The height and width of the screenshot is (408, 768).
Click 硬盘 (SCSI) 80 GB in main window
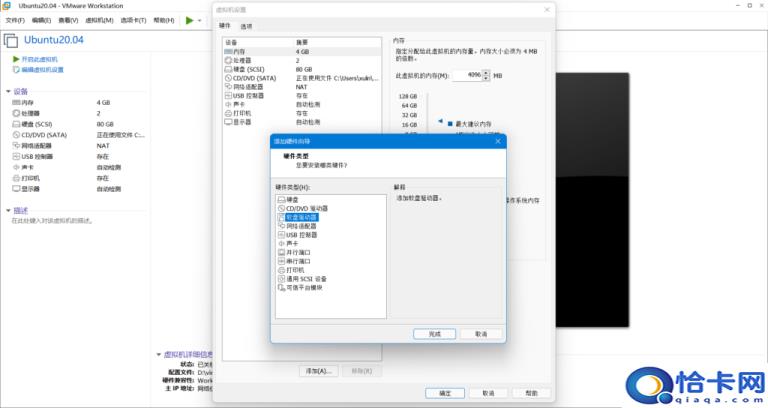tap(63, 124)
